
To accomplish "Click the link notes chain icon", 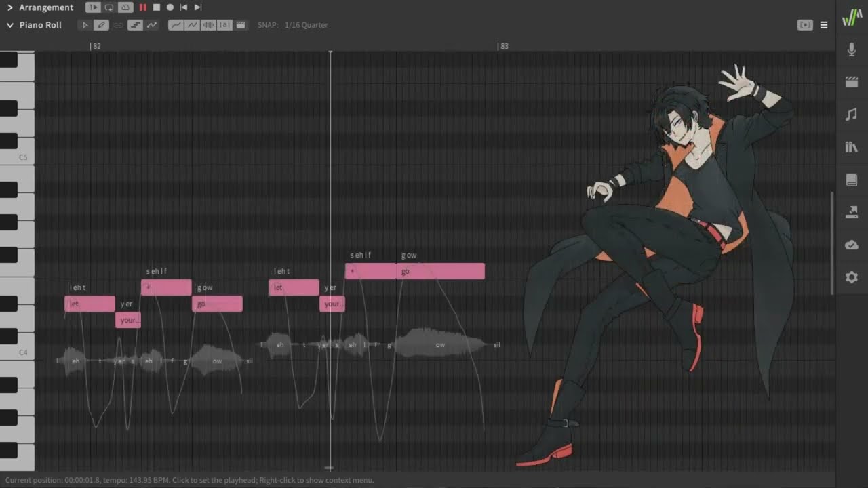I will 119,25.
